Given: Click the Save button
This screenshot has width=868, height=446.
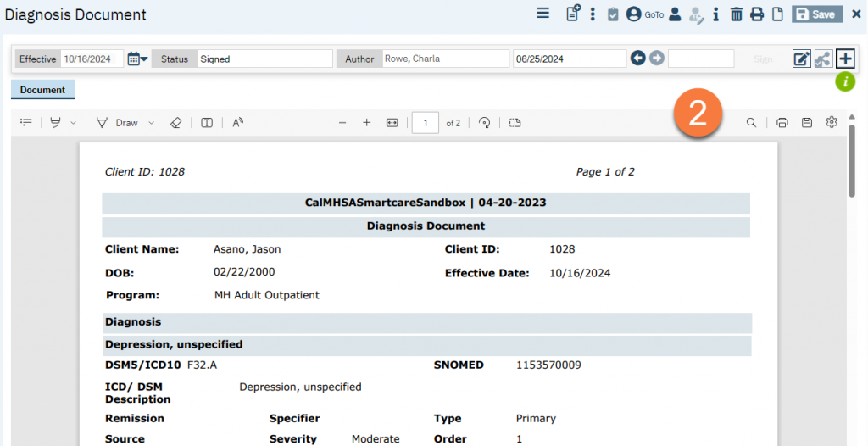Looking at the screenshot, I should [x=816, y=14].
